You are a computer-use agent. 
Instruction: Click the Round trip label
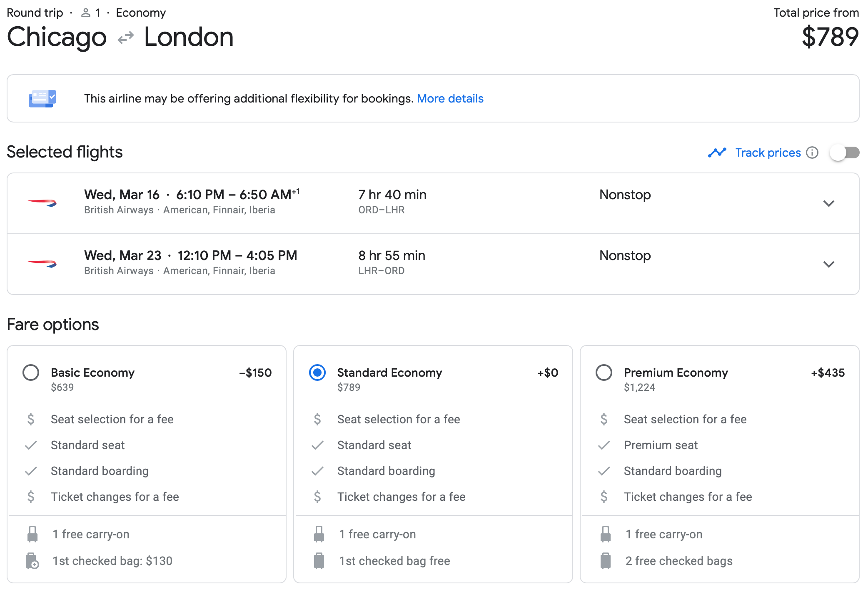35,13
